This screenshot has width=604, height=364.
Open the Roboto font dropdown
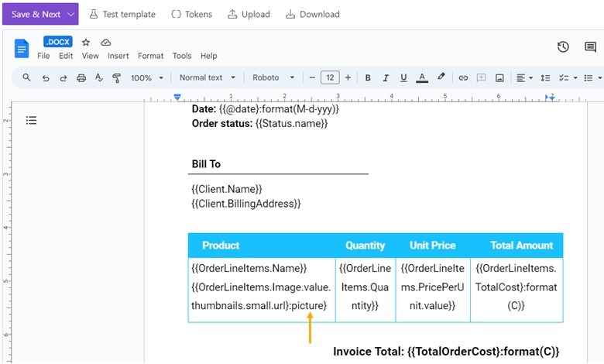click(x=273, y=77)
